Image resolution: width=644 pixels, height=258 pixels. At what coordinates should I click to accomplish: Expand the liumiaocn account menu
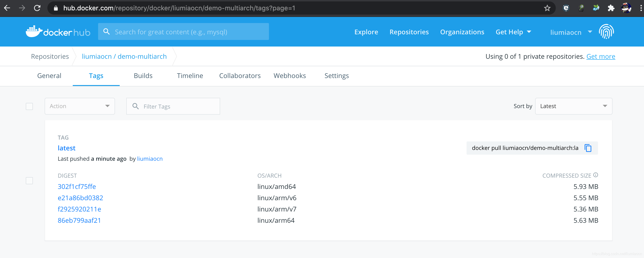pyautogui.click(x=571, y=32)
